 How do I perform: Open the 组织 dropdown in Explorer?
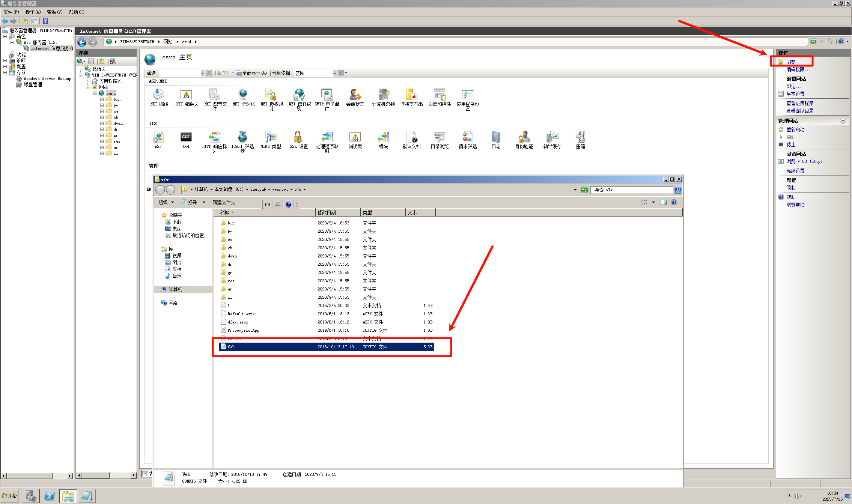166,202
